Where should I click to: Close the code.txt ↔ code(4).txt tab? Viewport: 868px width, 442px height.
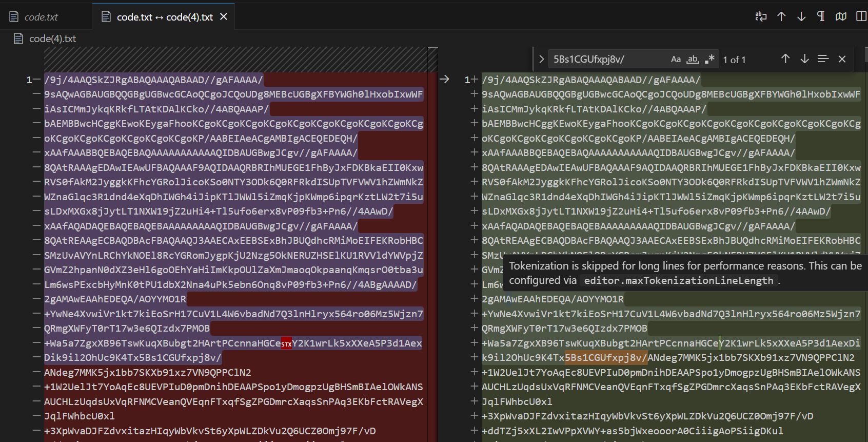point(224,16)
